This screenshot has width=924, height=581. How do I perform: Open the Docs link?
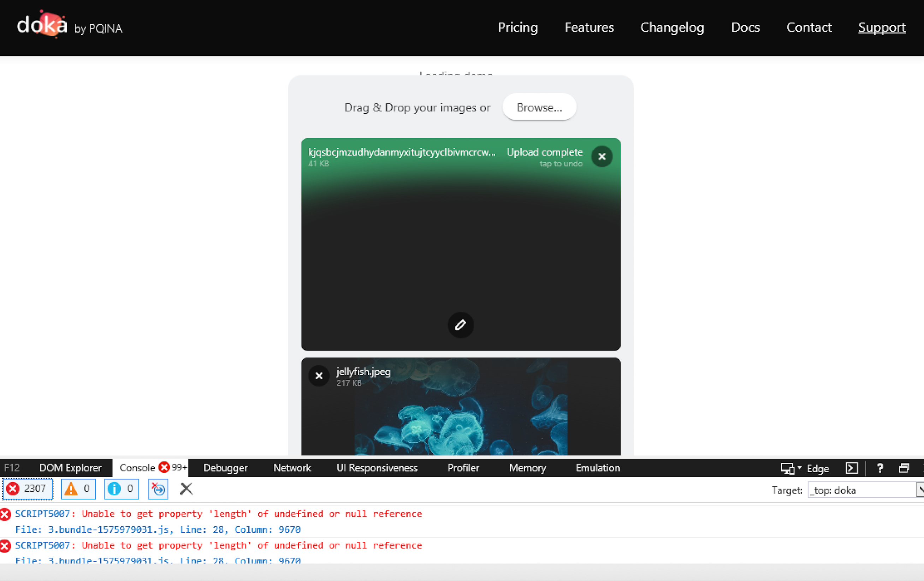(745, 27)
